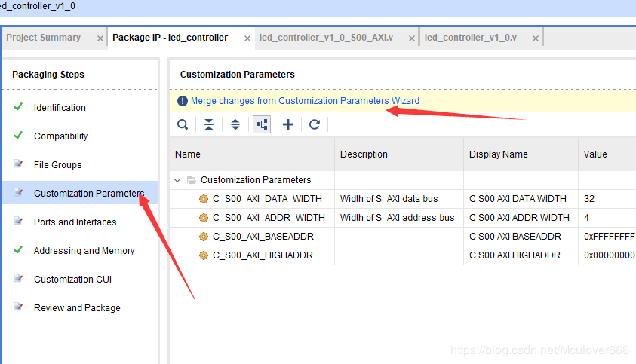Add a new customization parameter

288,124
